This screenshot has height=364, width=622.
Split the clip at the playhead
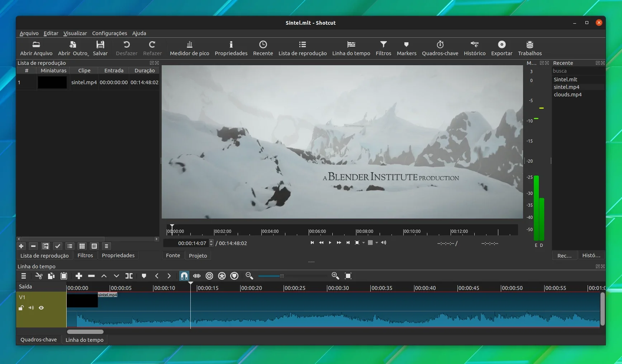point(129,276)
